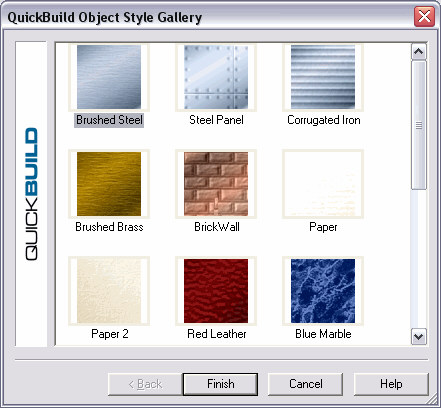Pick the white Paper texture thumbnail
The width and height of the screenshot is (441, 408).
point(323,184)
